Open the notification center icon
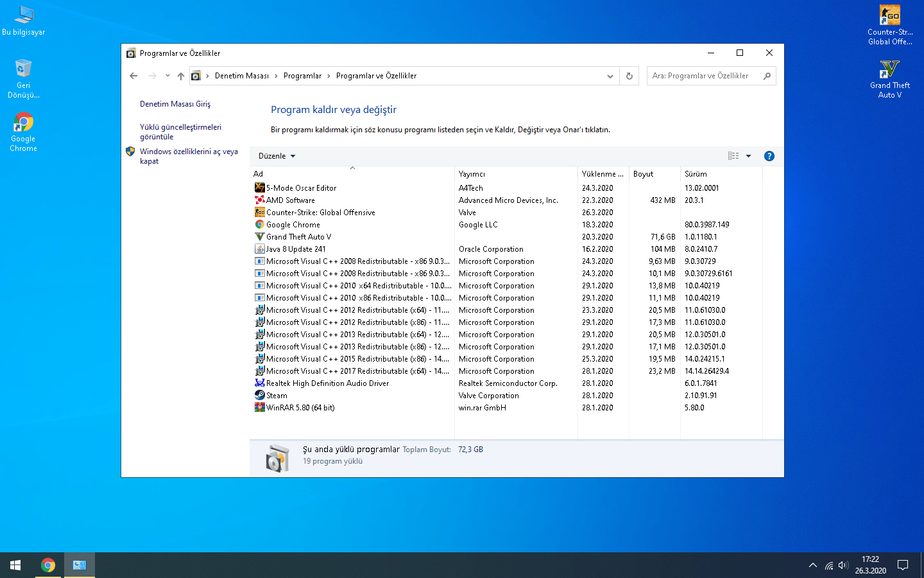 tap(903, 565)
